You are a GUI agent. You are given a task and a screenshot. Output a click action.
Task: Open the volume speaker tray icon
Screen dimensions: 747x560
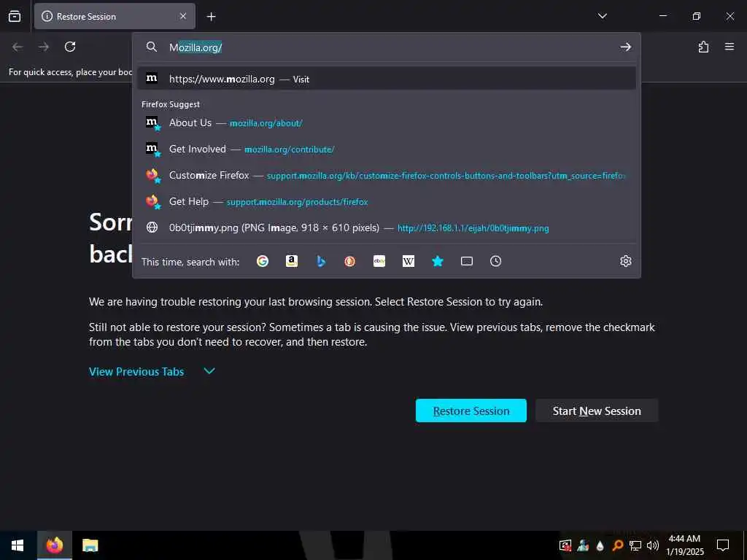pyautogui.click(x=653, y=545)
